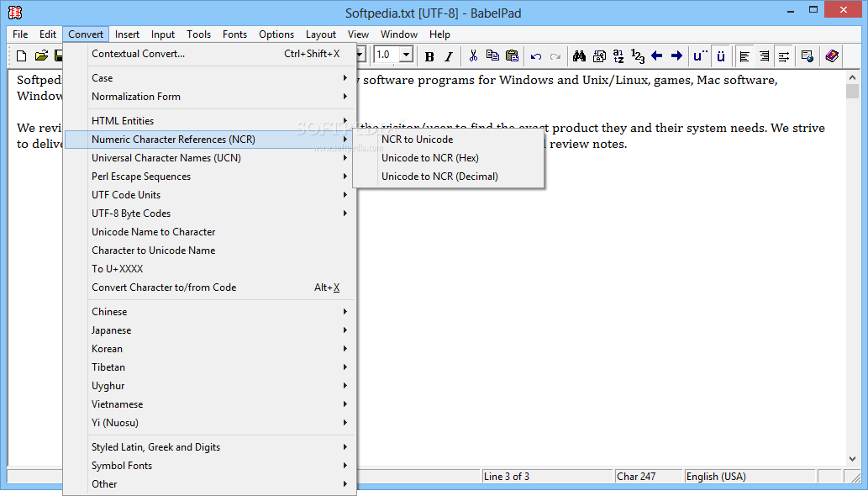Click the New document icon
Screen dimensions: 868x496
tap(22, 56)
